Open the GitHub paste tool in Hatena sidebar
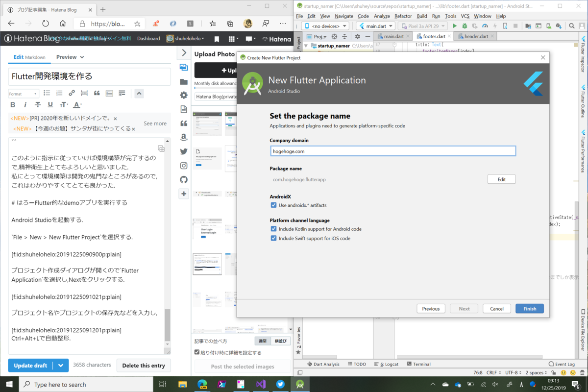 point(184,180)
